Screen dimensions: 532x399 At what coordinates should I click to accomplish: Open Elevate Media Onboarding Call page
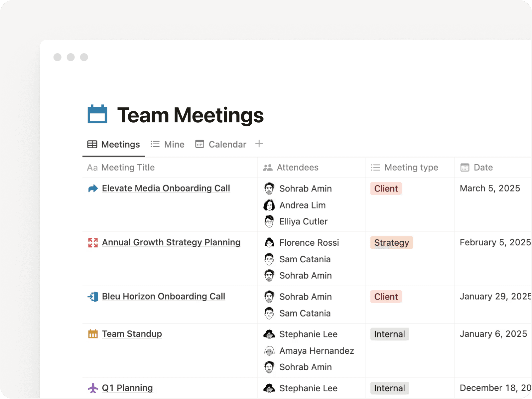point(166,188)
